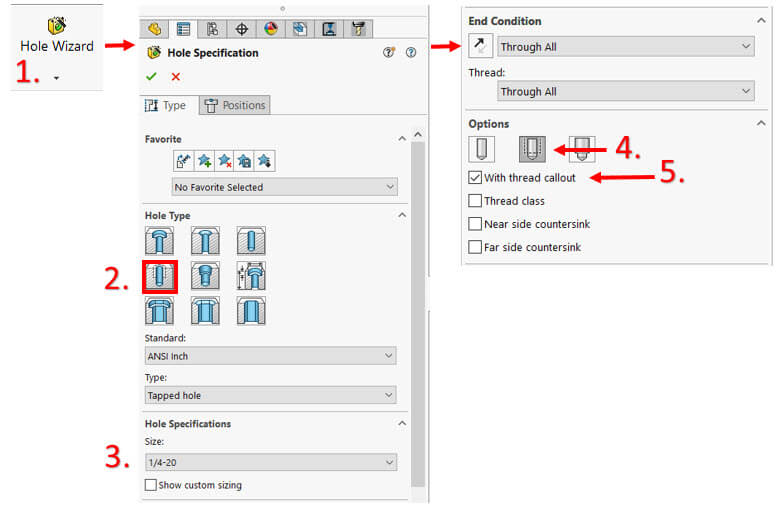Image resolution: width=776 pixels, height=507 pixels.
Task: Click the Hole Wizard tool icon
Action: pos(57,25)
